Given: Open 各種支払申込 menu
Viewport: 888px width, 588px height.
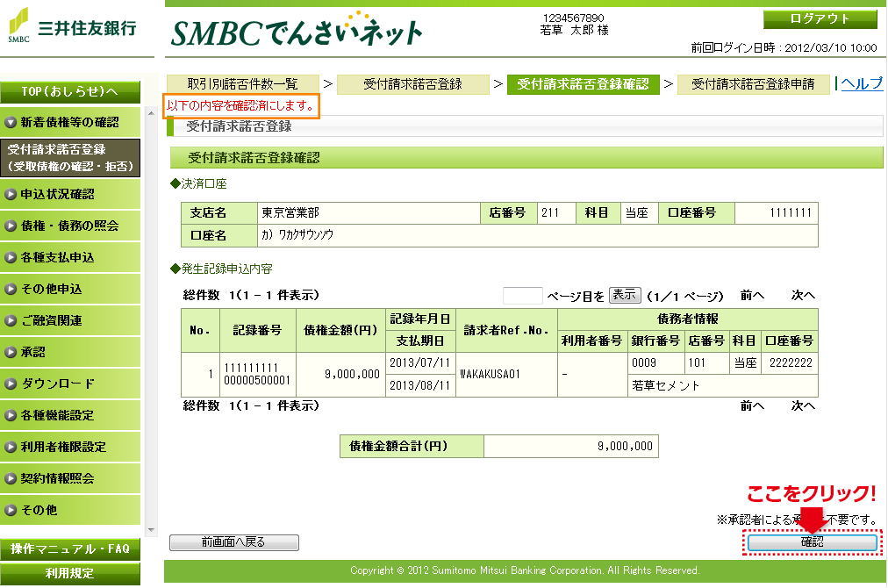Looking at the screenshot, I should pos(69,258).
